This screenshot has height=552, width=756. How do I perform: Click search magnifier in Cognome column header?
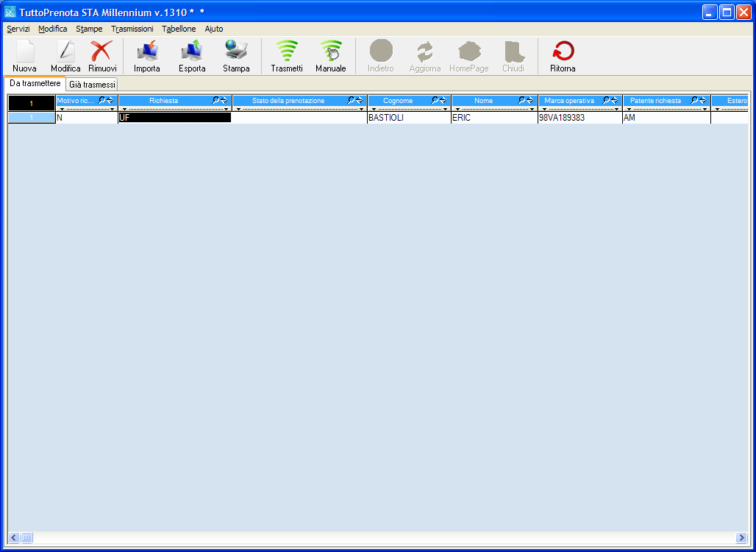point(435,100)
